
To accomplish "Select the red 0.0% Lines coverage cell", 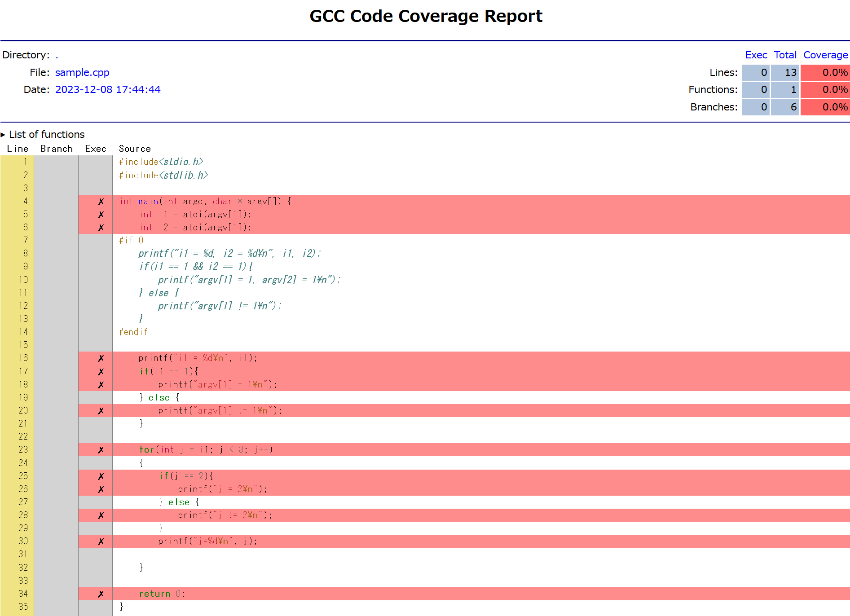I will (x=825, y=72).
